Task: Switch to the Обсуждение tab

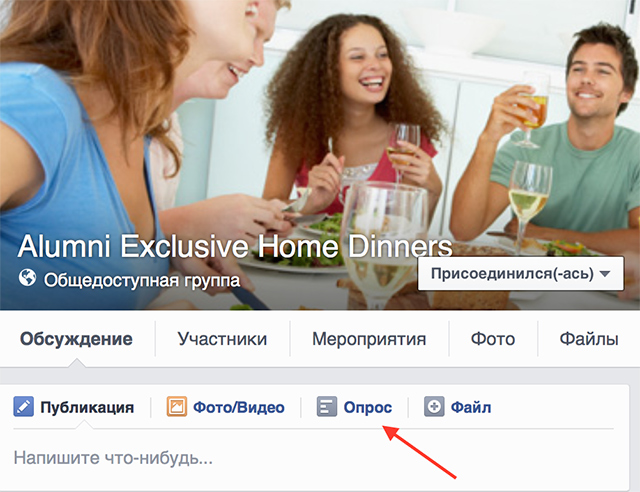Action: click(76, 339)
